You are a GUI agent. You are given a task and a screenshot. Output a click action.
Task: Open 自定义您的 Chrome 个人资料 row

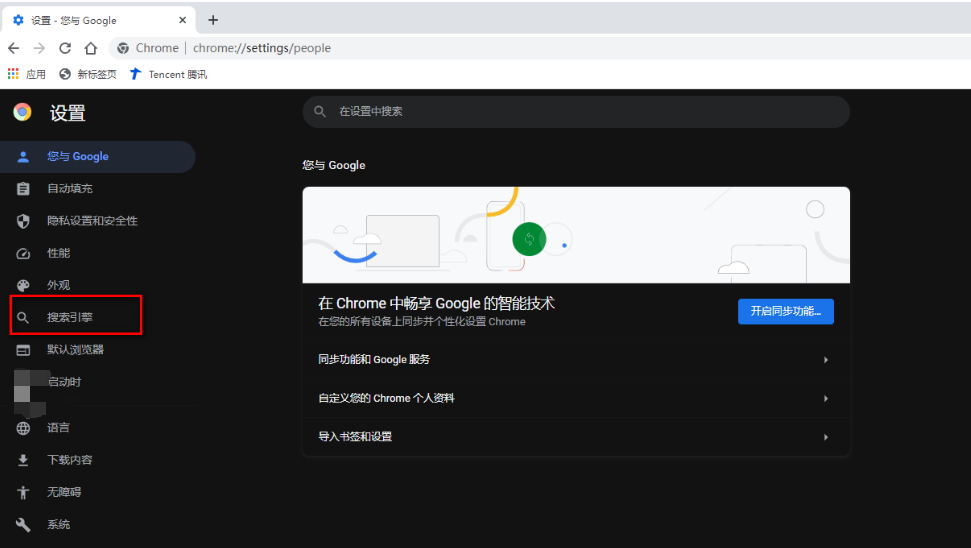tap(576, 398)
